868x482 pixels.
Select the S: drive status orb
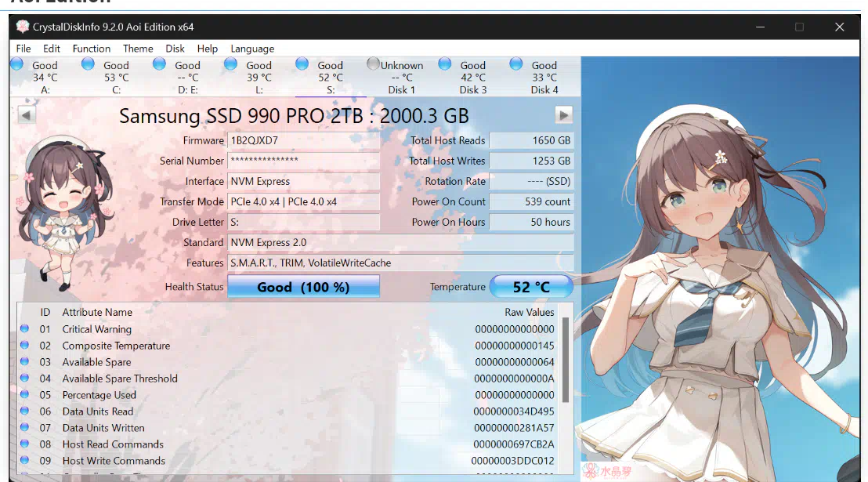click(302, 63)
